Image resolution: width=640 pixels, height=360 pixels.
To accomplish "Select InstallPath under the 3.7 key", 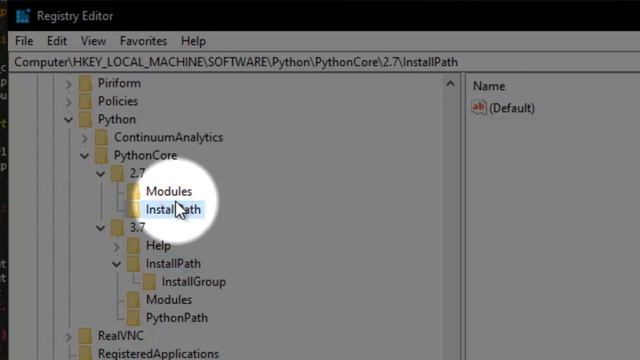I will 173,264.
